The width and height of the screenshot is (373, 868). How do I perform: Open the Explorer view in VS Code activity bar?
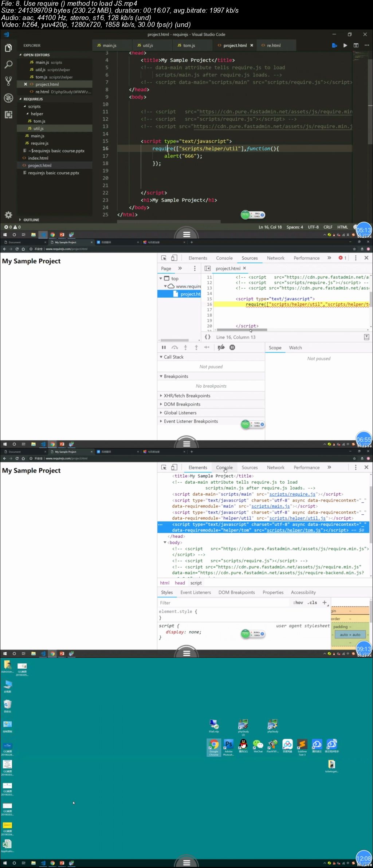[x=8, y=48]
